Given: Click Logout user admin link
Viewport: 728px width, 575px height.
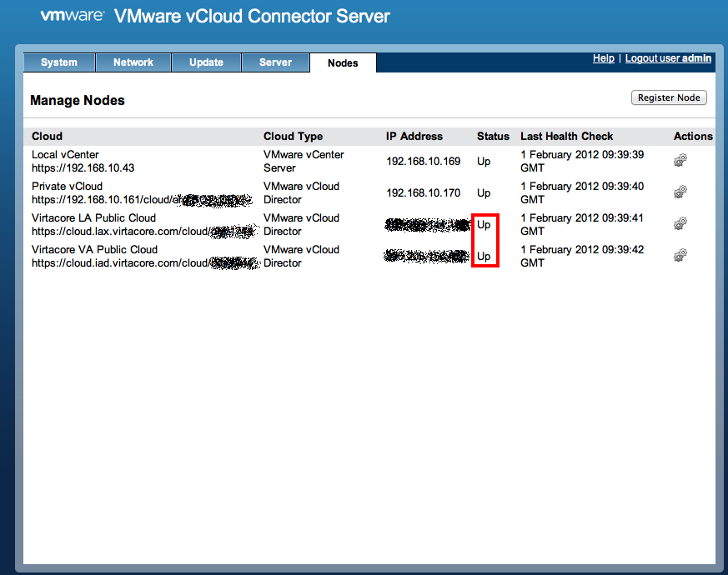Looking at the screenshot, I should pos(668,58).
